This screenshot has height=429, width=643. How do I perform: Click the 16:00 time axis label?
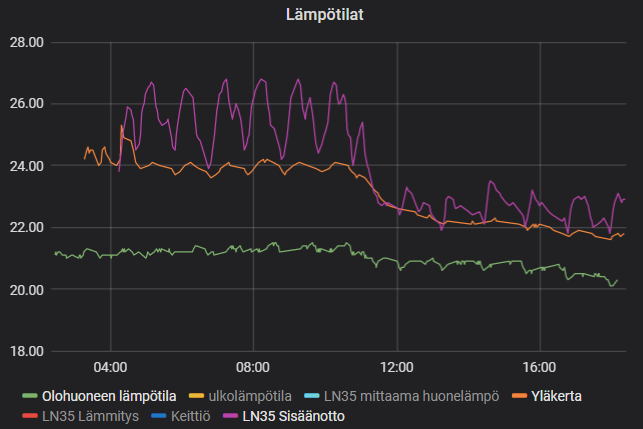(x=540, y=367)
